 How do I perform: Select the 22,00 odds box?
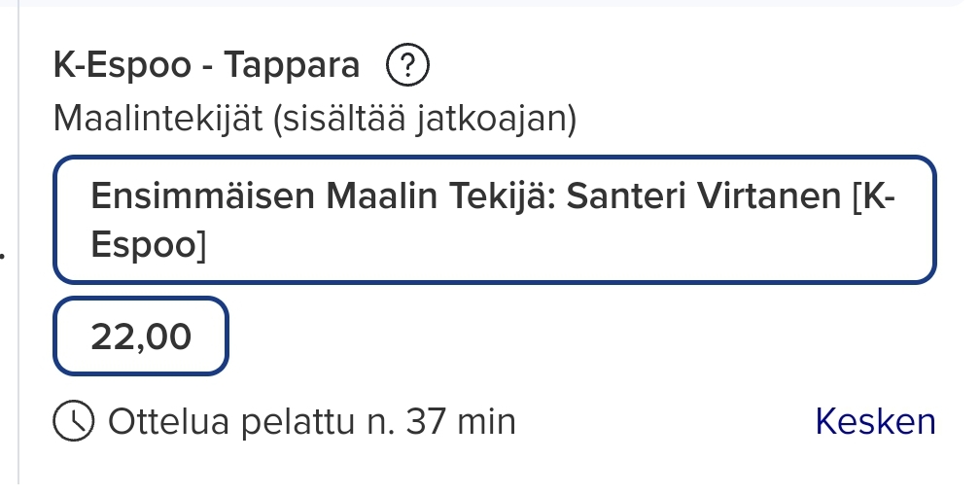pos(141,337)
